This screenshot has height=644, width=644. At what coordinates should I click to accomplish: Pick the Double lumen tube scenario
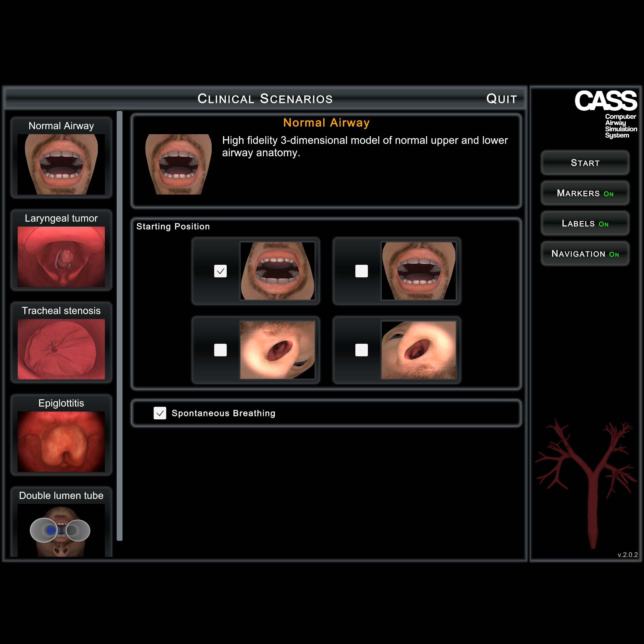[61, 529]
